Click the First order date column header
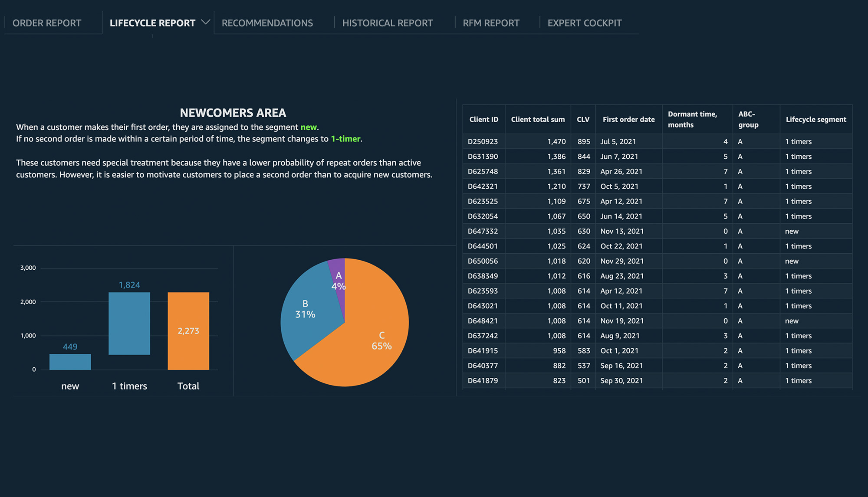The image size is (868, 497). point(628,119)
